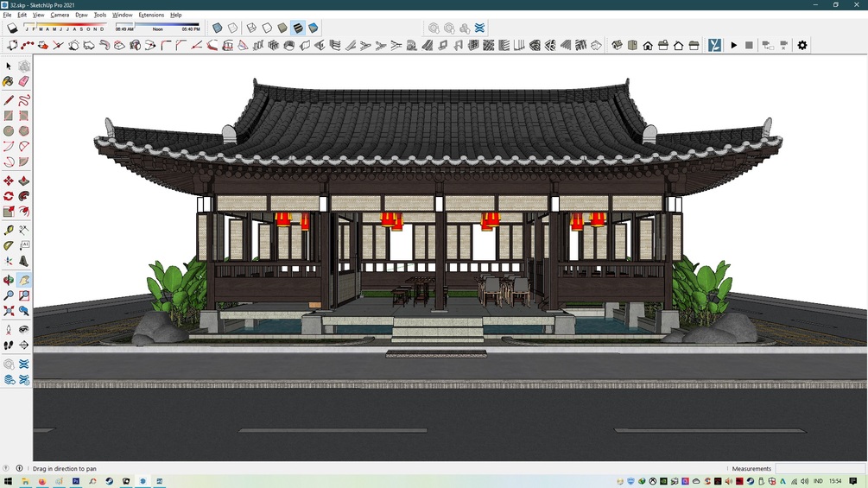This screenshot has height=488, width=868.
Task: Select the arrow Select tool
Action: point(9,67)
